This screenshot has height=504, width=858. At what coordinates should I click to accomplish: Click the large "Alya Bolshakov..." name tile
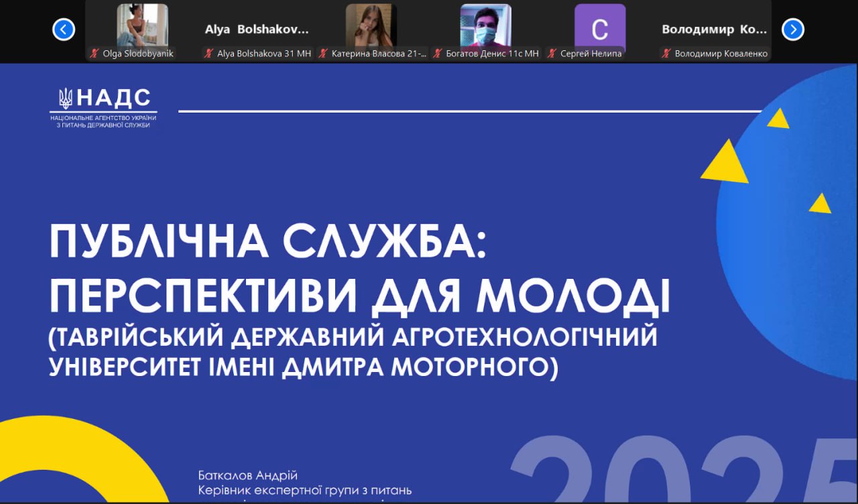pos(257,29)
